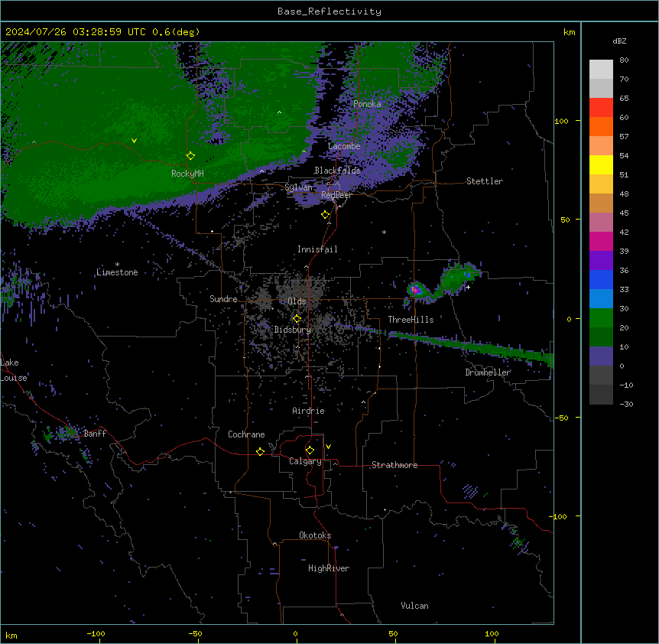The image size is (659, 644).
Task: Click the yellow V marker east of Calgary
Action: click(328, 447)
